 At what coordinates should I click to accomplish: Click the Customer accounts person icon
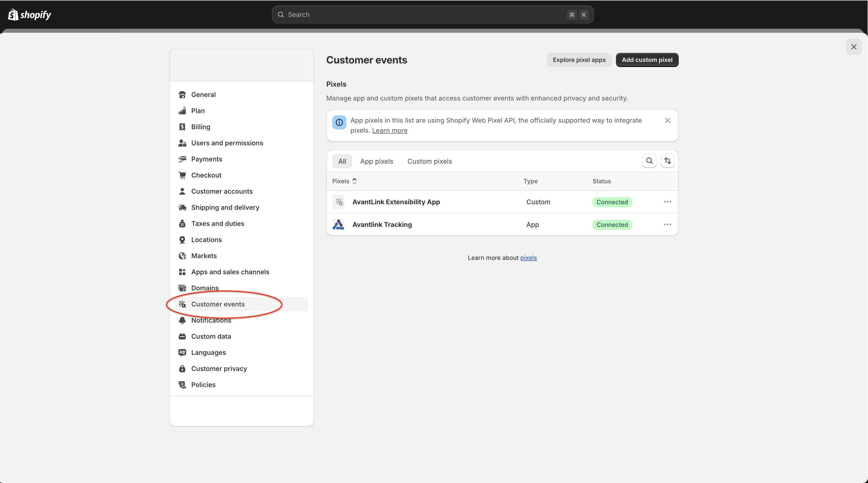click(x=182, y=191)
